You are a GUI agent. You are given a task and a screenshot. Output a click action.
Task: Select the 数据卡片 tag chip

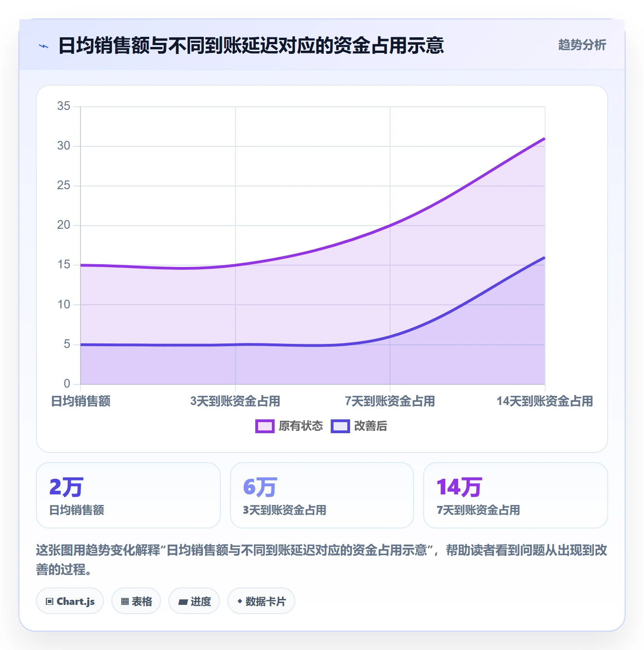click(x=261, y=601)
